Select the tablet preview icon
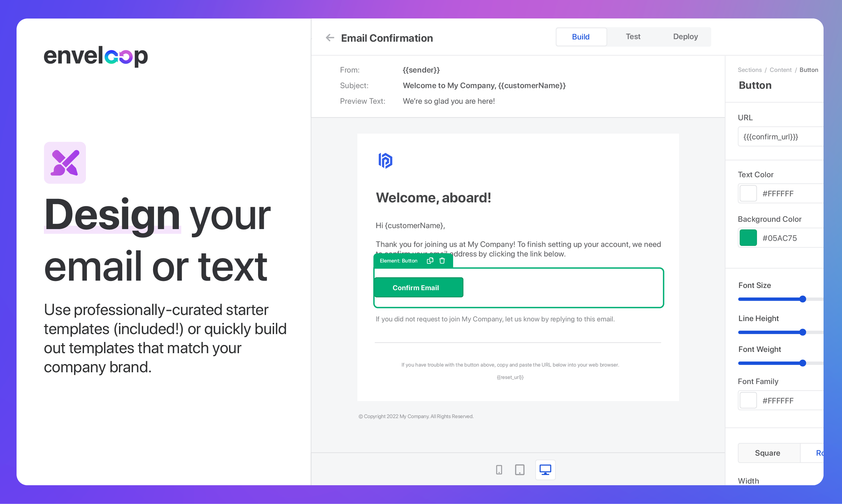 [x=519, y=470]
